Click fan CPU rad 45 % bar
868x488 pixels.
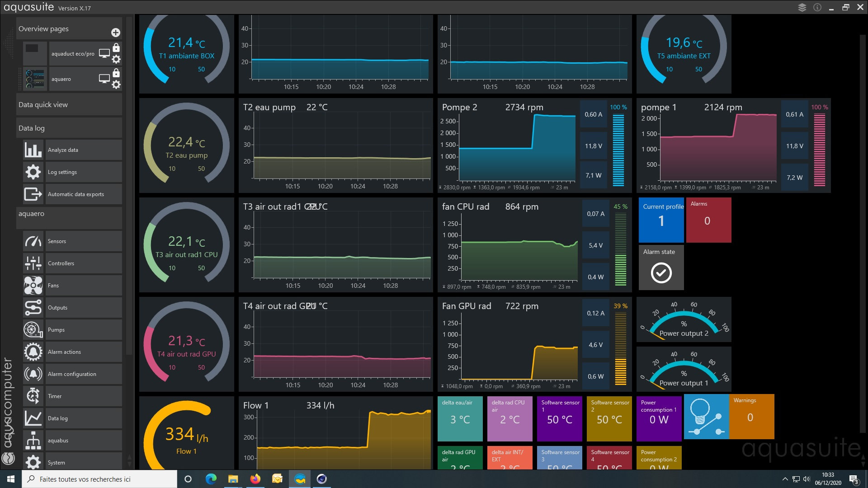(620, 249)
